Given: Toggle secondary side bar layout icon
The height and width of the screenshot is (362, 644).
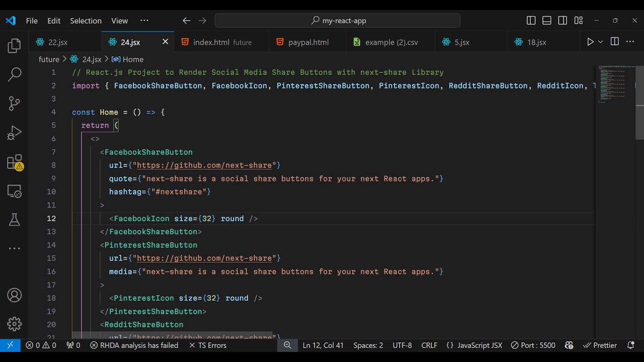Looking at the screenshot, I should pyautogui.click(x=562, y=21).
